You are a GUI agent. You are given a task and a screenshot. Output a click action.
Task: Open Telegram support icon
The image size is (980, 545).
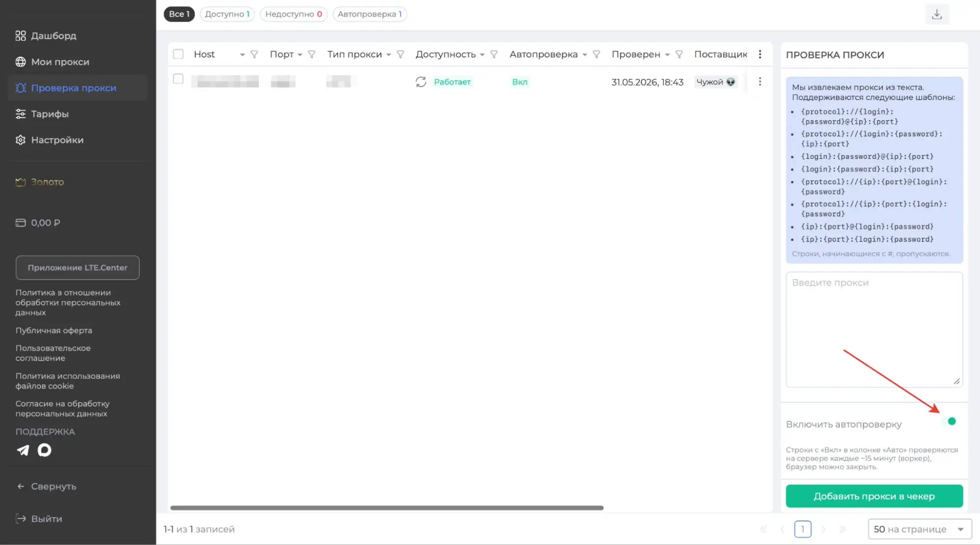(23, 450)
